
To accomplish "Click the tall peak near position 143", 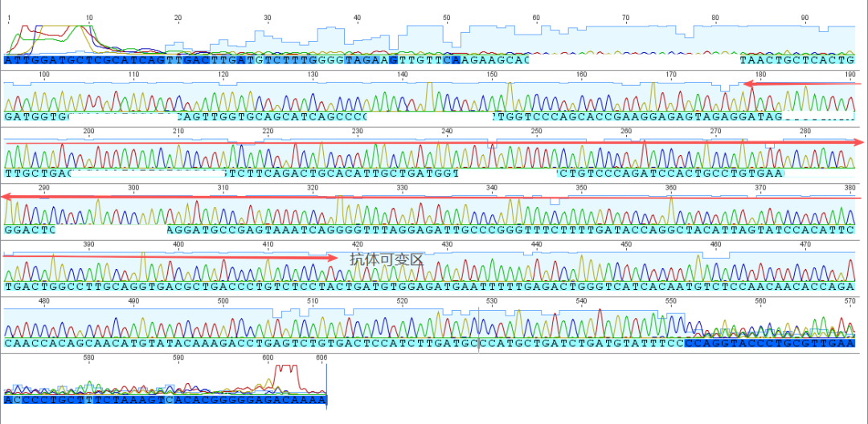I will coord(429,95).
